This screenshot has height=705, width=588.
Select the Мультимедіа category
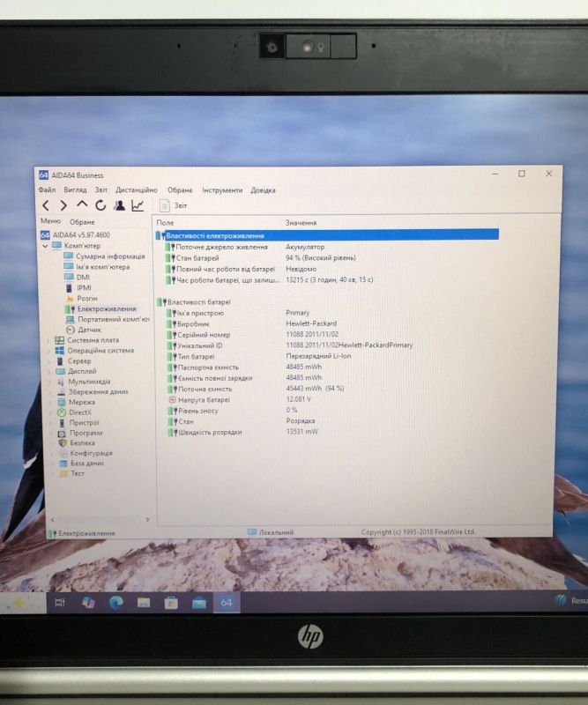pyautogui.click(x=83, y=382)
